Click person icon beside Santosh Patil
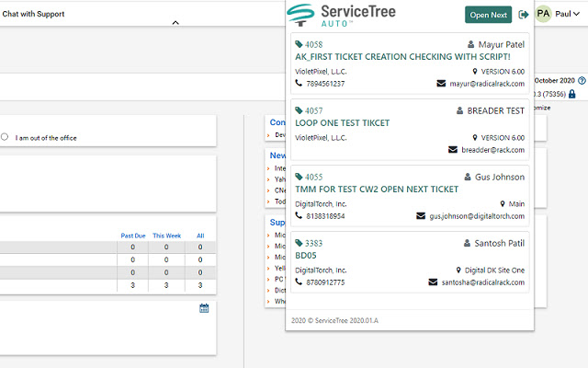 (467, 243)
